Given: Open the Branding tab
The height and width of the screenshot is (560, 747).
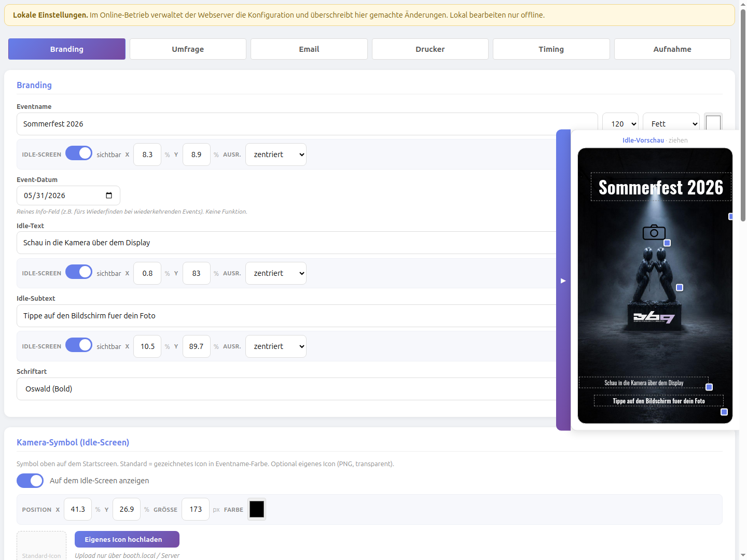Looking at the screenshot, I should 67,49.
